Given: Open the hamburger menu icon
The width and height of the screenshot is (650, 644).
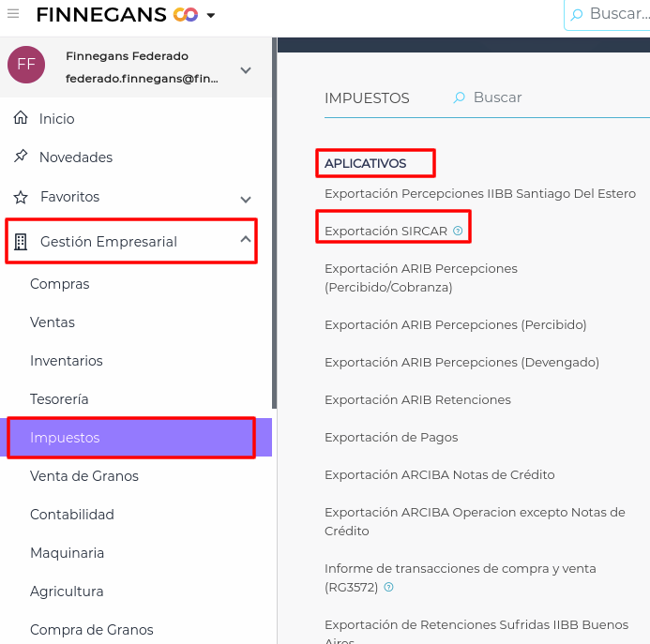Looking at the screenshot, I should (13, 14).
